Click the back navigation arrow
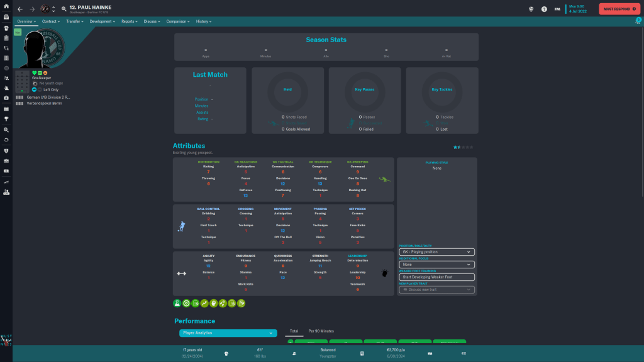 [20, 9]
